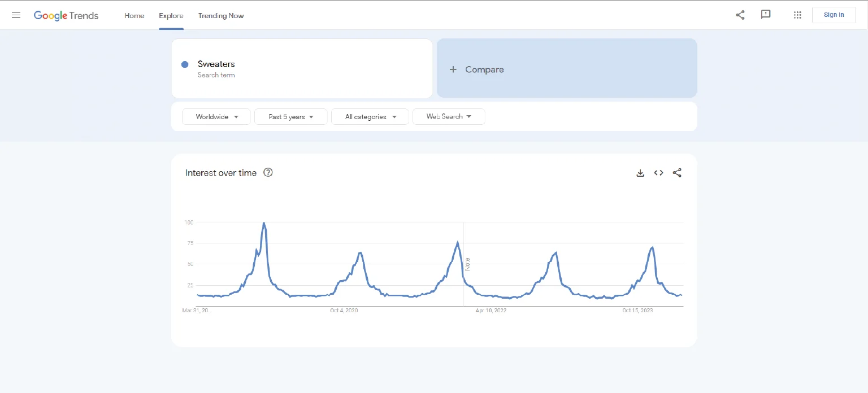Screen dimensions: 868x393
Task: Click the Google Trends logo
Action: 66,15
